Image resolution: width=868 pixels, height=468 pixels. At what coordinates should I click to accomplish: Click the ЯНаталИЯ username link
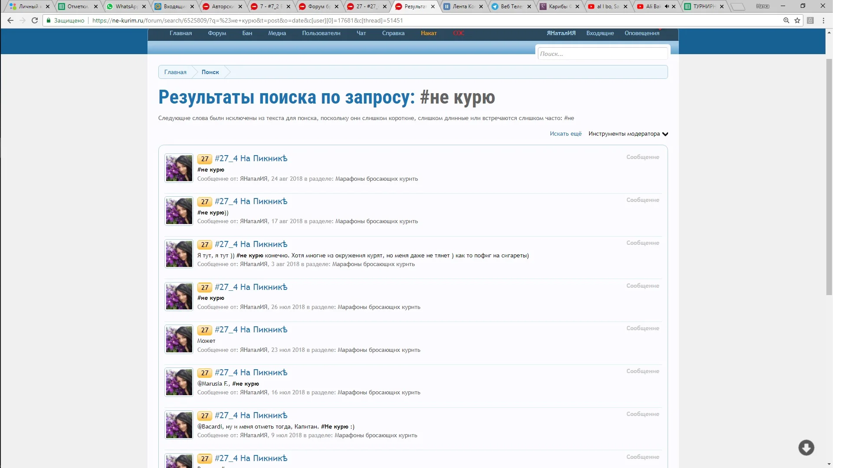(253, 179)
